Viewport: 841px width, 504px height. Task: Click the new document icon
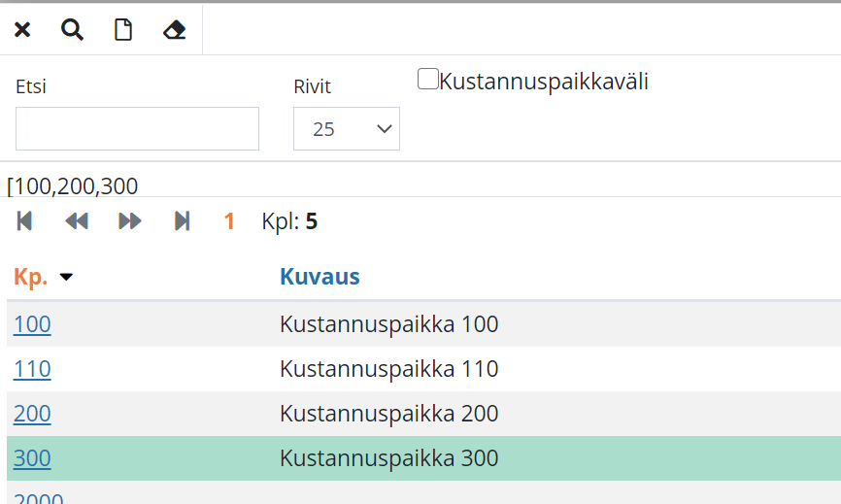click(x=123, y=30)
